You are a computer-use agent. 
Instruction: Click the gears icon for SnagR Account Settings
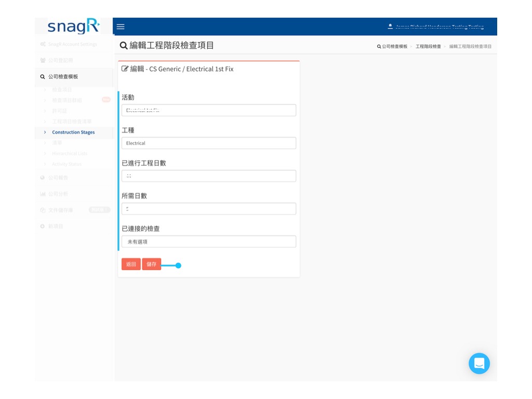(x=43, y=44)
